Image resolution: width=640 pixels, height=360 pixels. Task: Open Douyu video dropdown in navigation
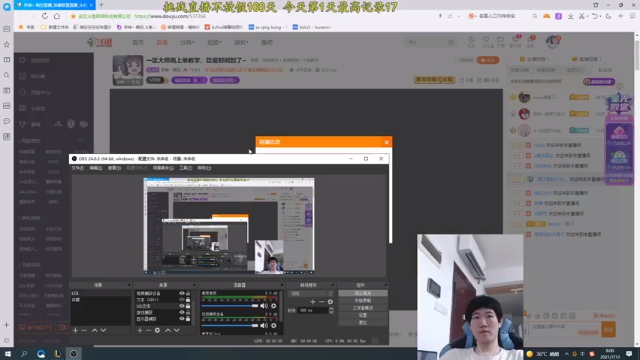point(214,42)
